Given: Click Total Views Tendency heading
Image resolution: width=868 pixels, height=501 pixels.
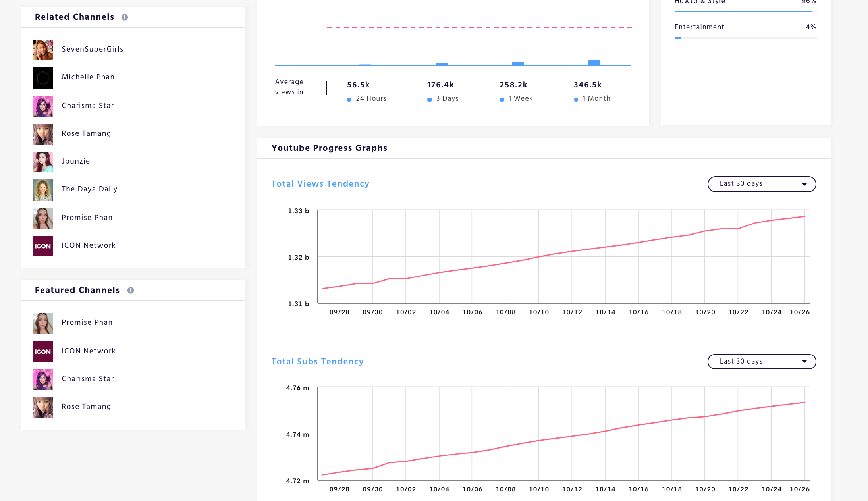Looking at the screenshot, I should click(320, 184).
